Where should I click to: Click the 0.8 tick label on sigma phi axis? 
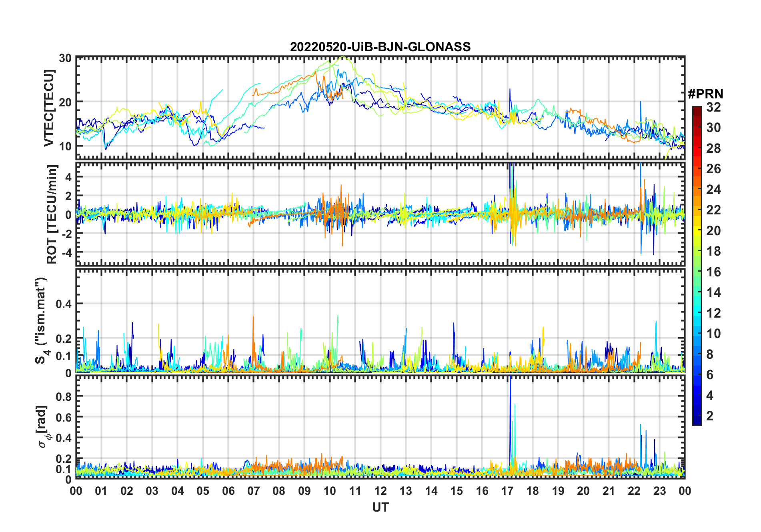click(63, 396)
